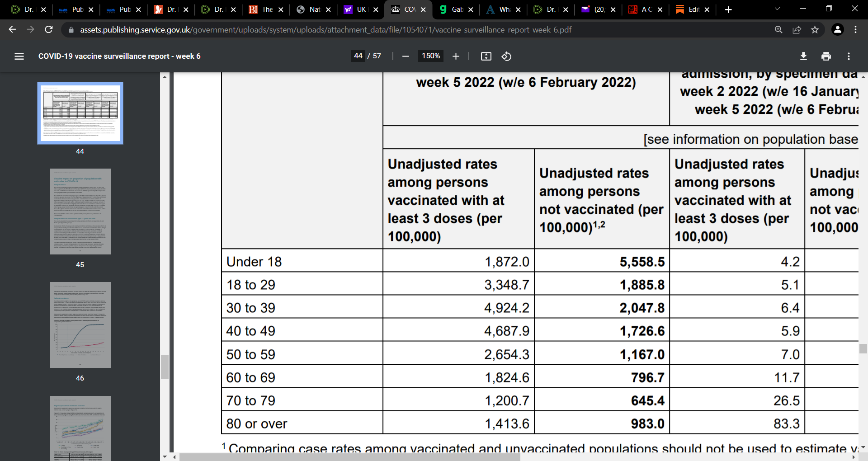Screen dimensions: 868x461
Task: Open the tab search dropdown
Action: (777, 9)
